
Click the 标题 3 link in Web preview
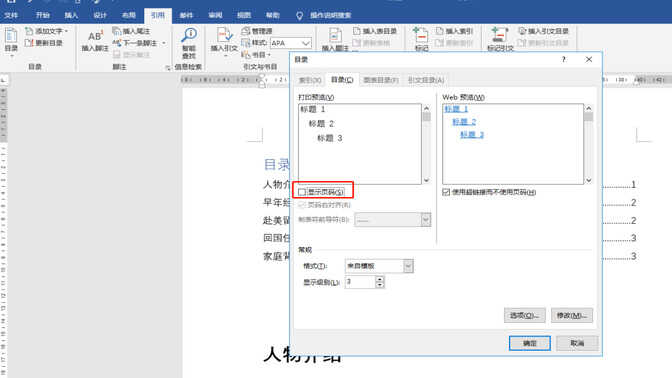click(x=472, y=135)
